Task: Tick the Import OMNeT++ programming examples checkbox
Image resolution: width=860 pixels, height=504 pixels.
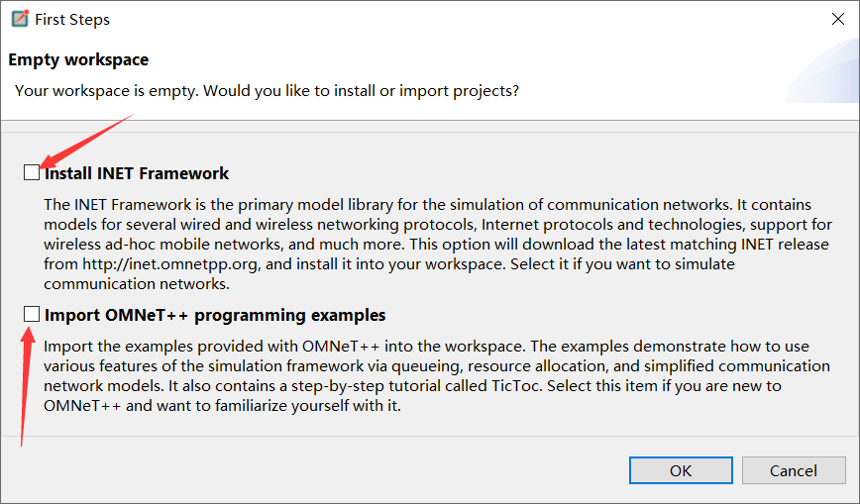Action: point(33,315)
